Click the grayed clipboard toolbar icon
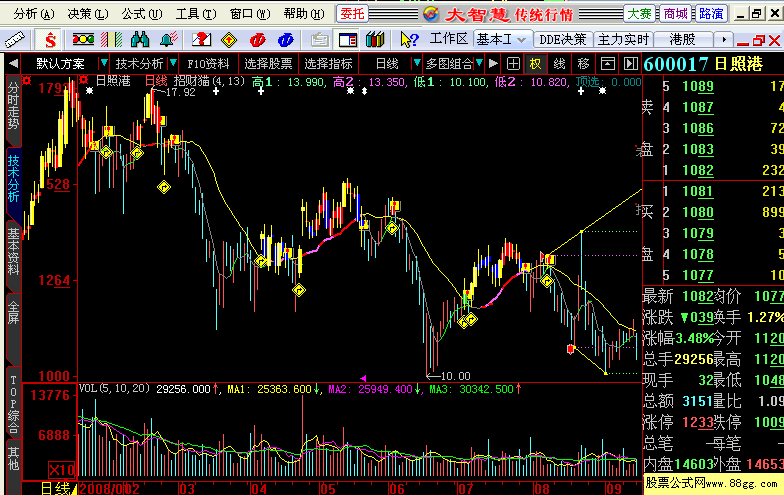Image resolution: width=784 pixels, height=495 pixels. click(320, 40)
